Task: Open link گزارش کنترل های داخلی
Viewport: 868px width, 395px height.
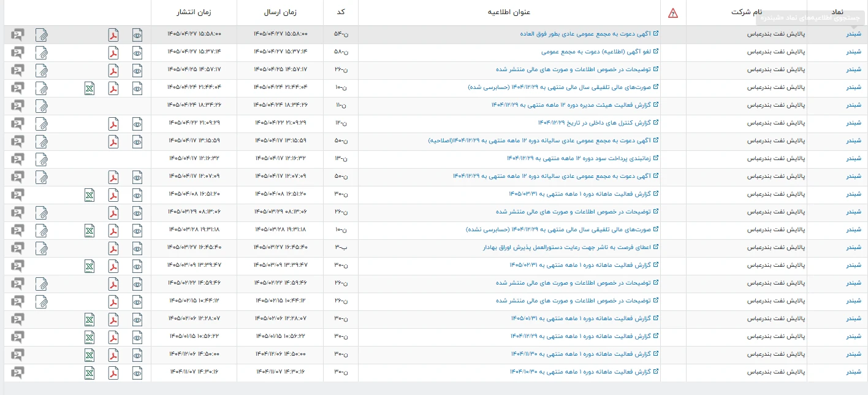Action: (598, 123)
